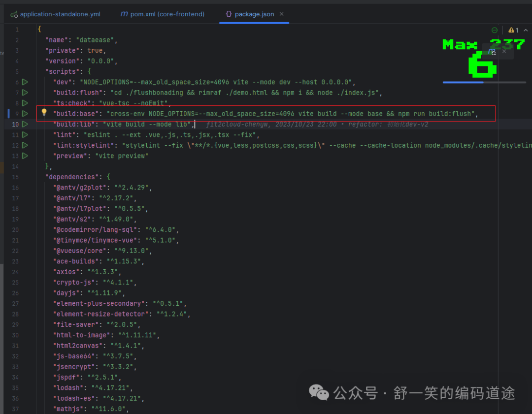The image size is (532, 414).
Task: Click the "axios" dependency line
Action: point(87,272)
